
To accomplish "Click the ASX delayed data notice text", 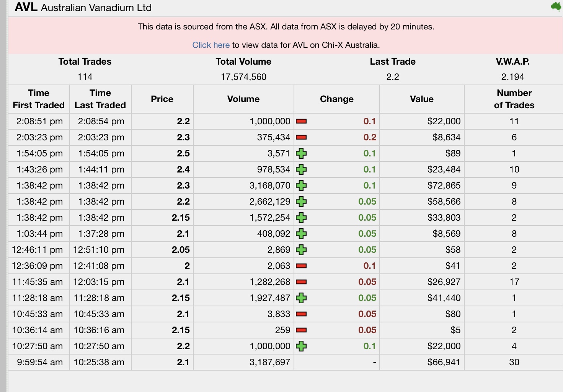I will tap(286, 27).
